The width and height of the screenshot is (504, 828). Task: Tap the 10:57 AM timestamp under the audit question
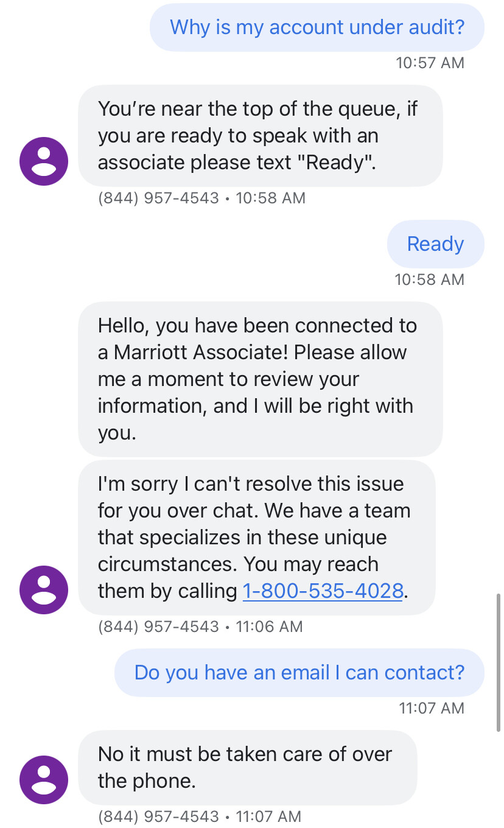(430, 63)
